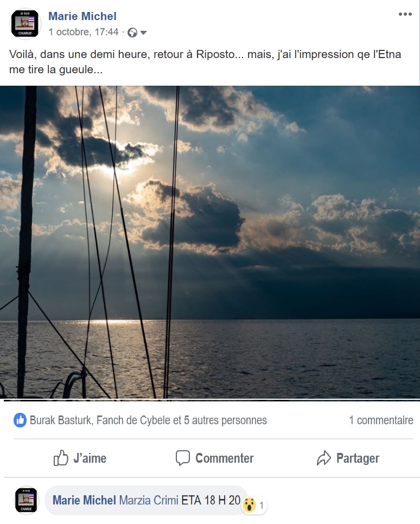The image size is (420, 524).
Task: Toggle J'aime on this post
Action: pos(80,458)
